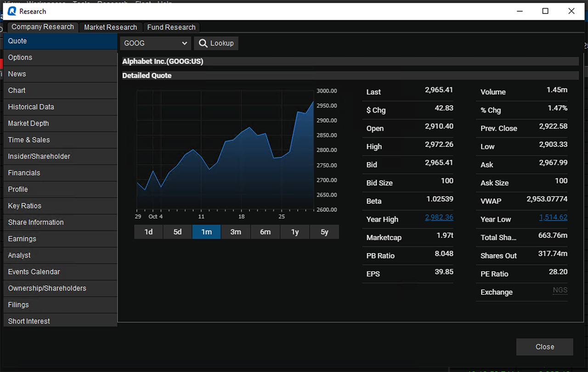Click the Lookup magnifier icon
This screenshot has height=372, width=588.
[203, 43]
